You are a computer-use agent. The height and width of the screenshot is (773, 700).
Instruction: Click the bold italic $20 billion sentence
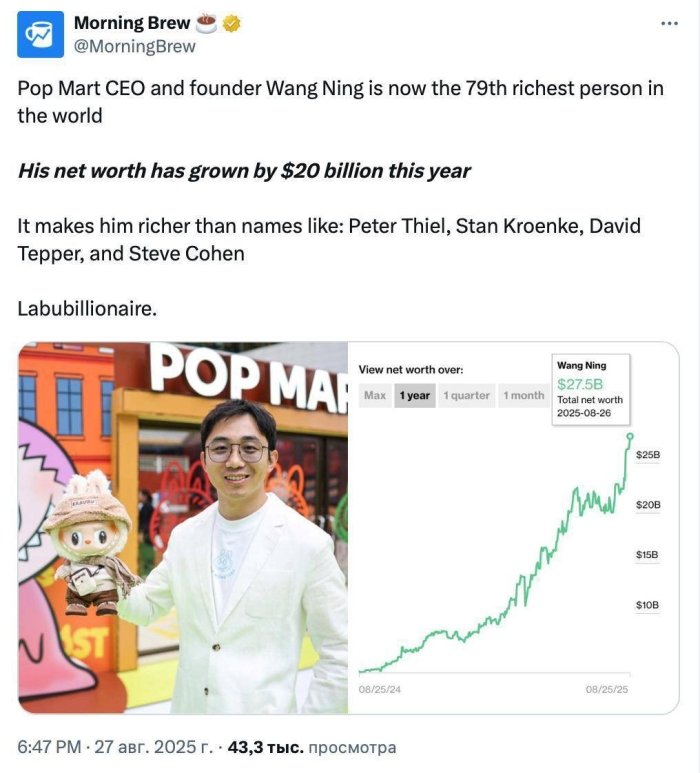click(x=244, y=171)
